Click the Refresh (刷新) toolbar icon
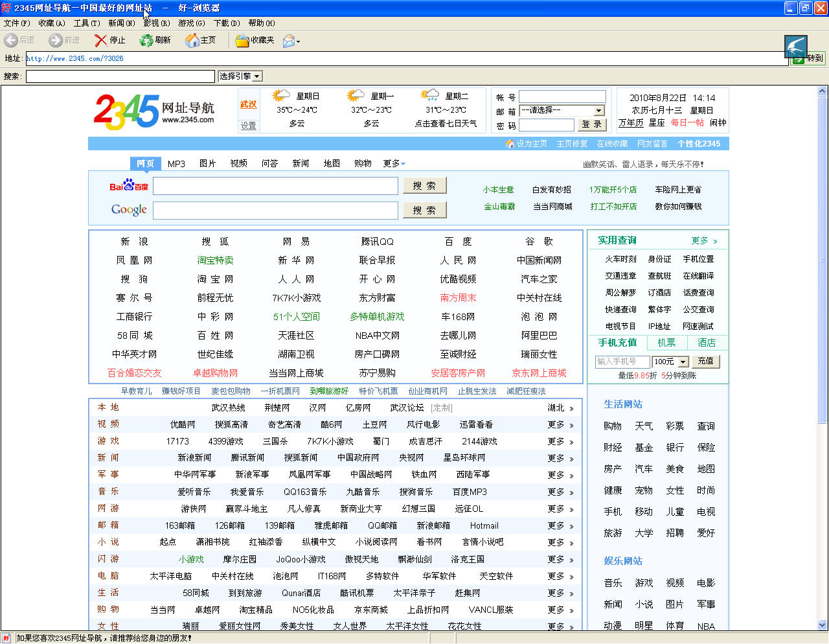The image size is (829, 644). click(x=146, y=40)
